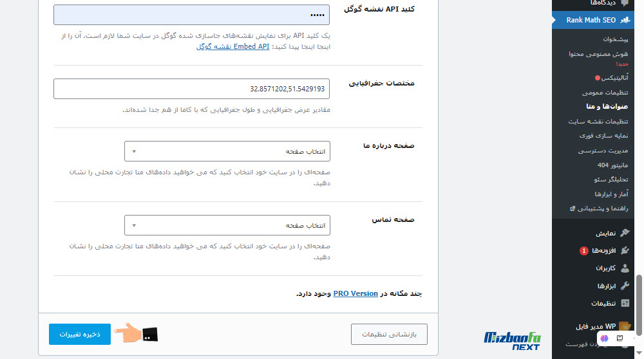
Task: Open تنظیمات عمومی menu item
Action: click(605, 92)
